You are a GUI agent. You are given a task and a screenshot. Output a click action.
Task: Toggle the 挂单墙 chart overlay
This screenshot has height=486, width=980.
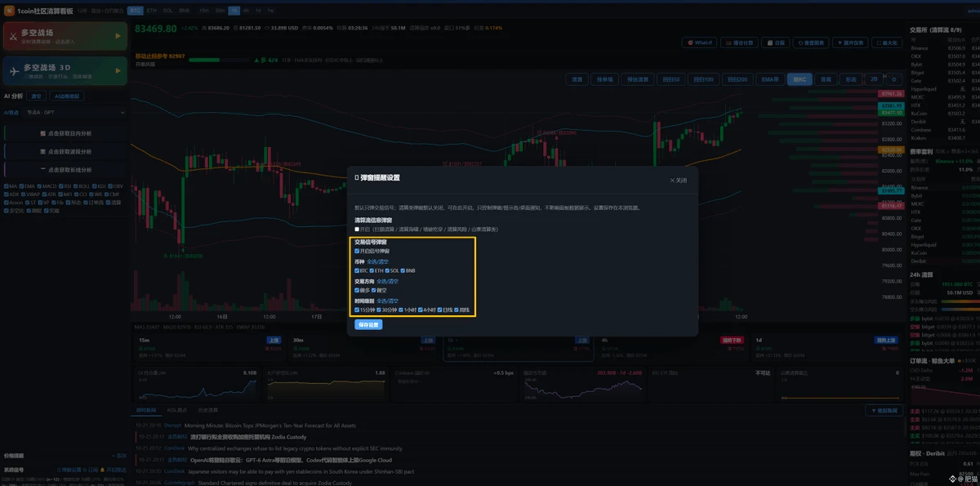coord(604,79)
